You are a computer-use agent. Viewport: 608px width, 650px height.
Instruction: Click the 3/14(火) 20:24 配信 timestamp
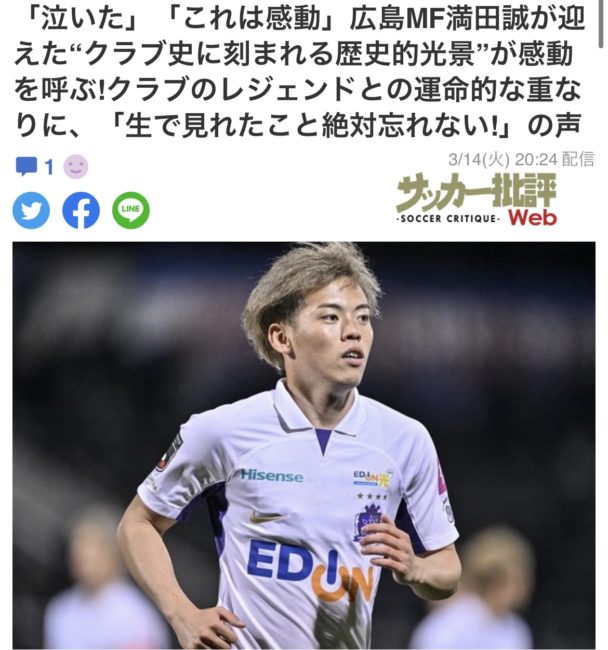[x=521, y=160]
